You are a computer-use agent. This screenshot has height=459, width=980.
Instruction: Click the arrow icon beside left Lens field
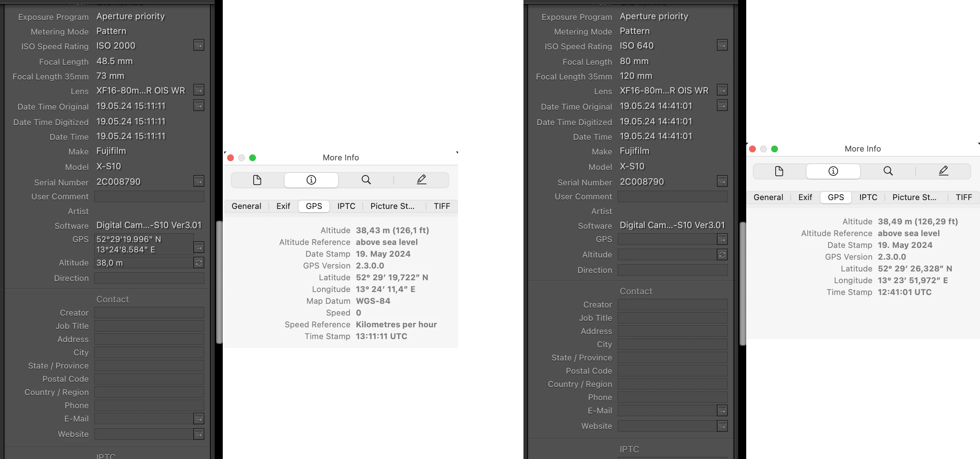pyautogui.click(x=198, y=90)
